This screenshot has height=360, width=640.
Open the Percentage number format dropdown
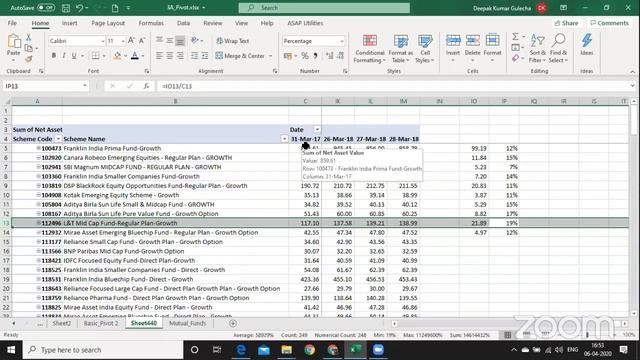click(x=342, y=41)
